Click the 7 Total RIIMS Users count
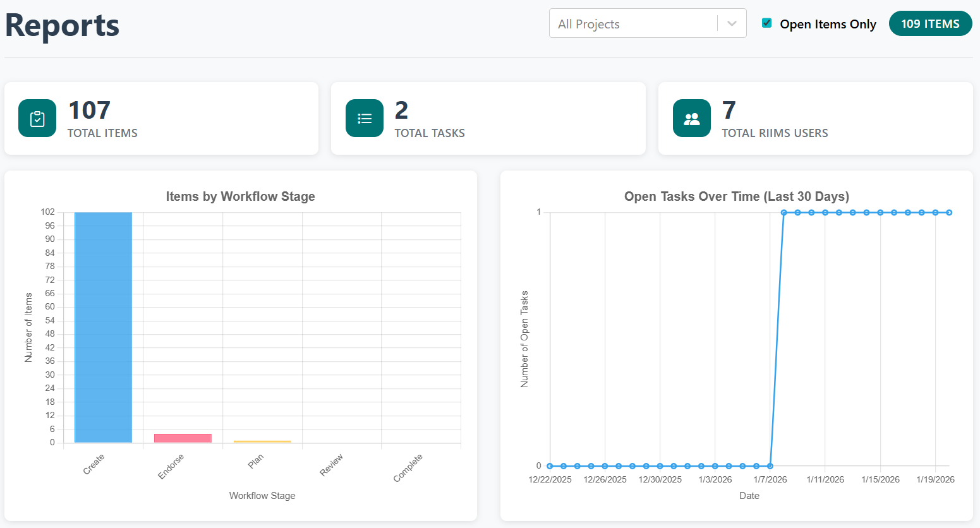This screenshot has height=528, width=980. click(x=728, y=110)
